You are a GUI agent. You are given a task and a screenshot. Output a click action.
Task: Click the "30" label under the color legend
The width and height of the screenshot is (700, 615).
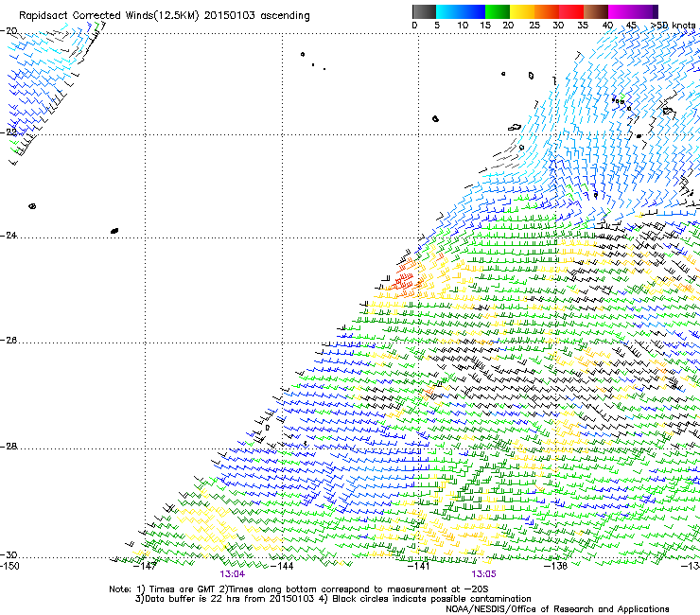[x=558, y=26]
